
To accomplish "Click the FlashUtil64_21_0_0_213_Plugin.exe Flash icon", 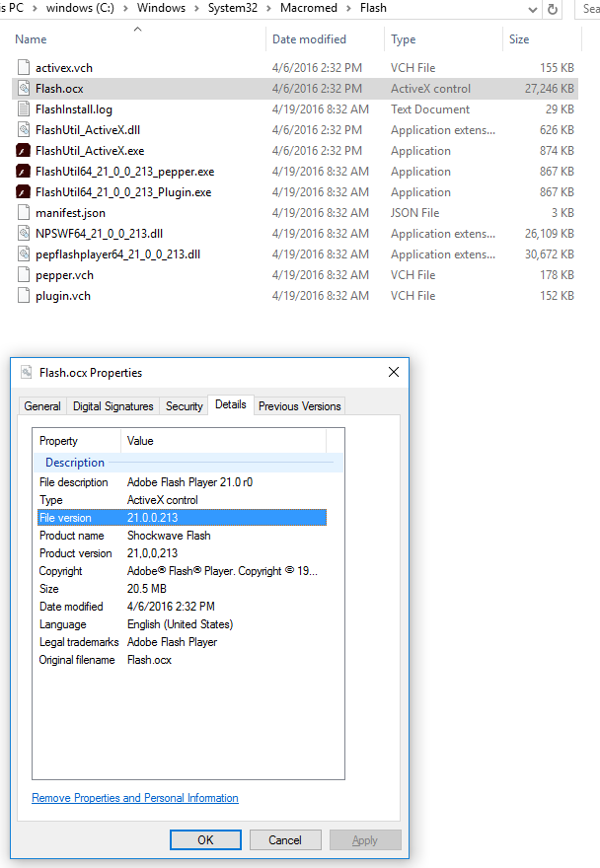I will click(24, 192).
